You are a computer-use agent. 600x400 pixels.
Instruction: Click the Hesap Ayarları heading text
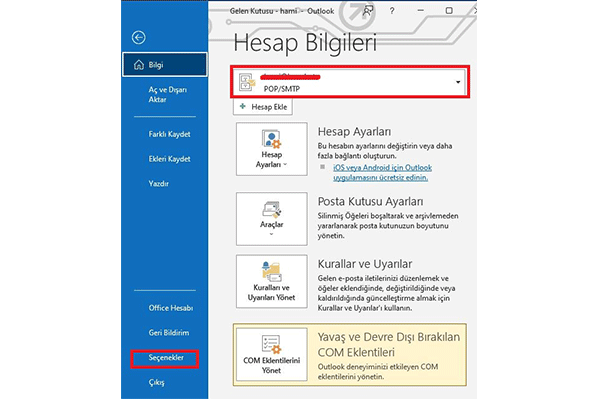(354, 132)
